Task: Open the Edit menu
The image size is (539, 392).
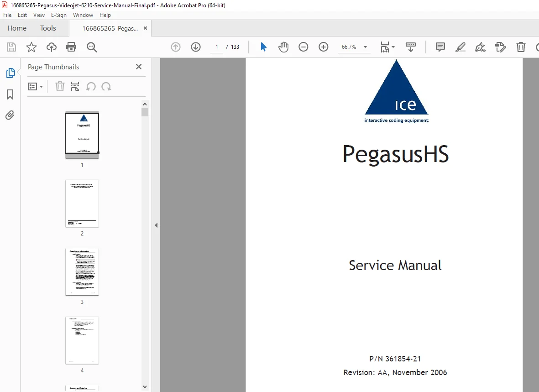Action: 22,15
